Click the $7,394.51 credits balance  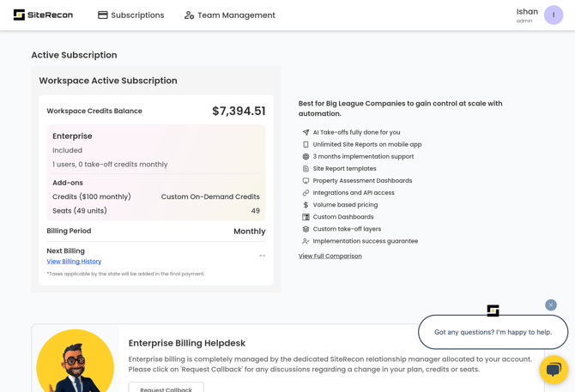(x=239, y=111)
